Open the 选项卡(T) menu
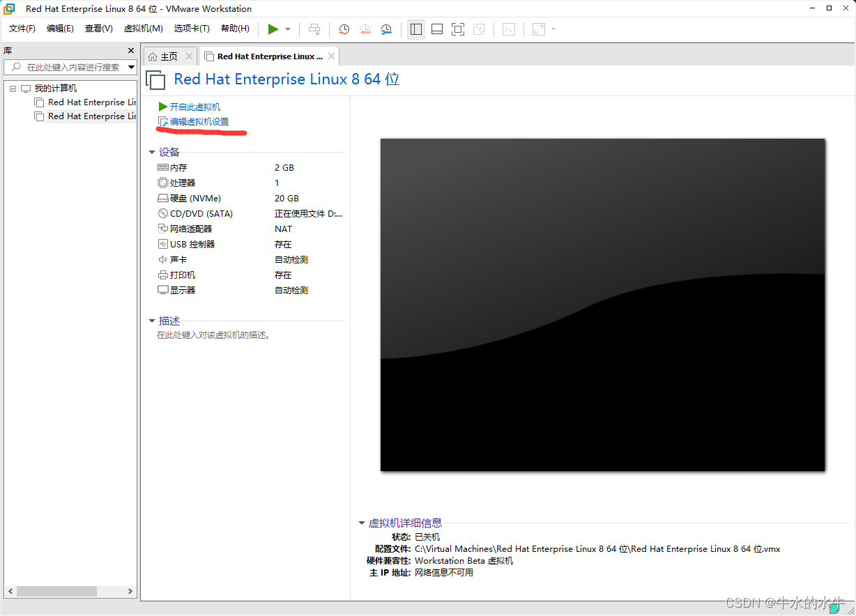The image size is (856, 616). coord(192,29)
